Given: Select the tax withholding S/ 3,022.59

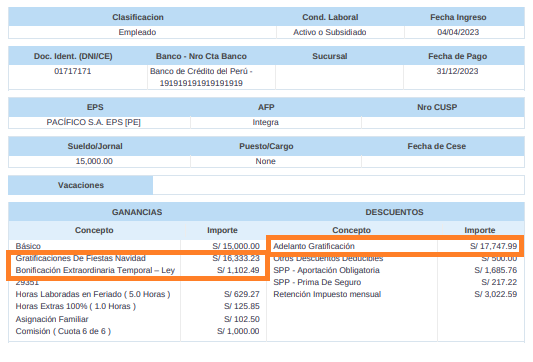Looking at the screenshot, I should (496, 294).
